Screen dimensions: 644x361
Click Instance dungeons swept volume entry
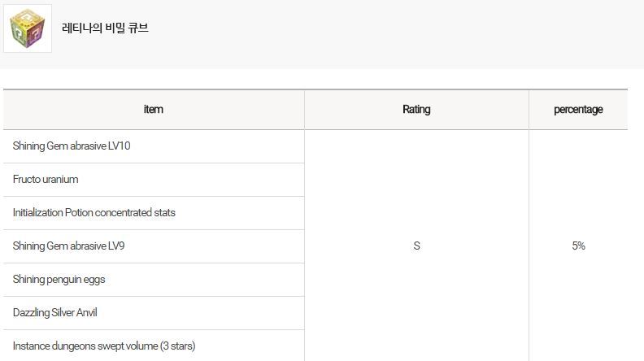(x=104, y=346)
